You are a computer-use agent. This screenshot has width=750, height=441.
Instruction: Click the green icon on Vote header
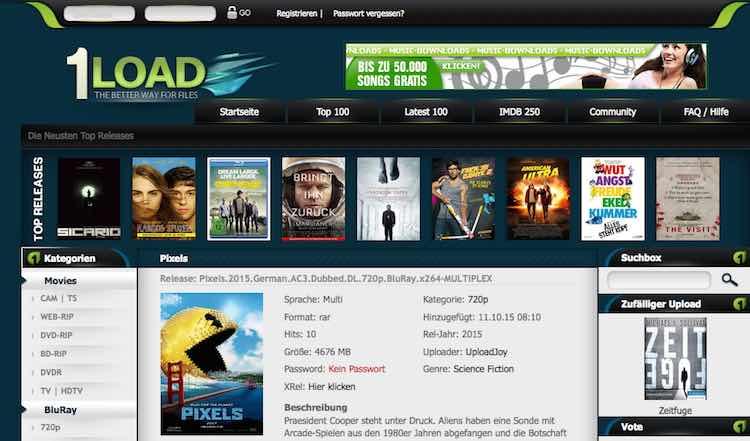[x=739, y=427]
